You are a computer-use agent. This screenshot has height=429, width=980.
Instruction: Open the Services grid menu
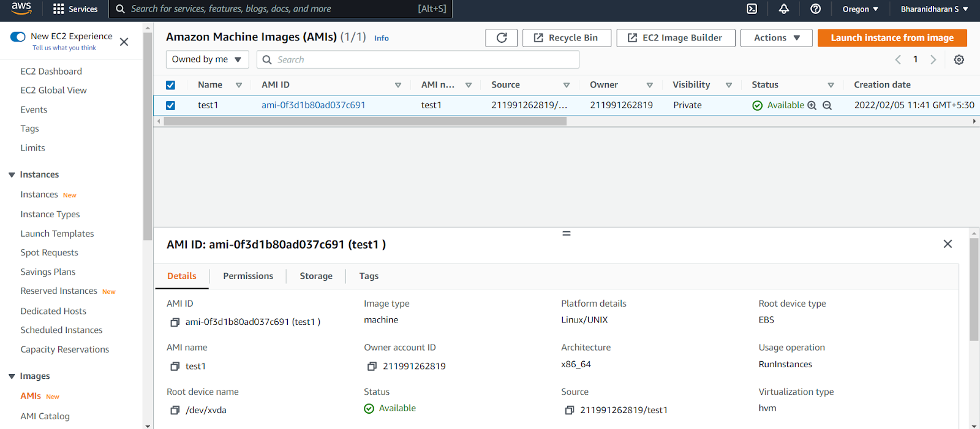(x=75, y=9)
